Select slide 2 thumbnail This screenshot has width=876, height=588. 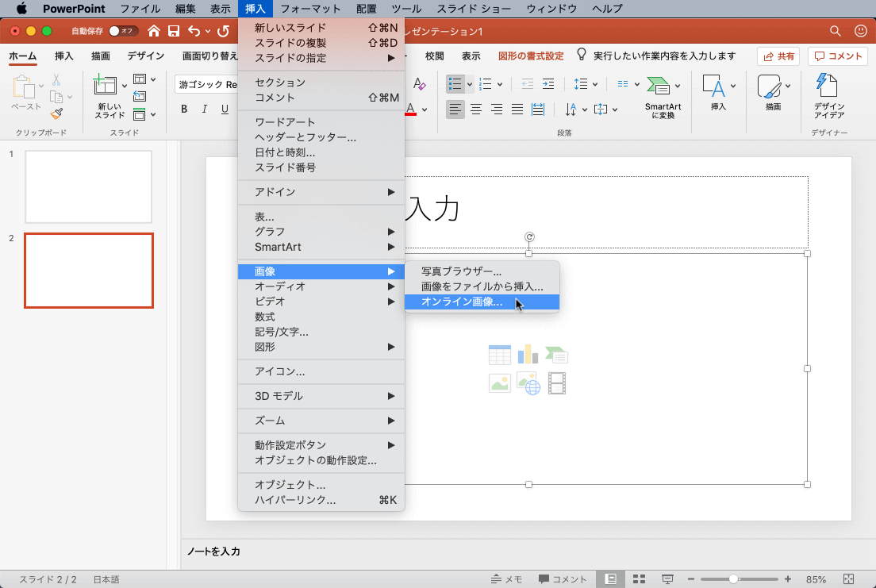click(89, 271)
